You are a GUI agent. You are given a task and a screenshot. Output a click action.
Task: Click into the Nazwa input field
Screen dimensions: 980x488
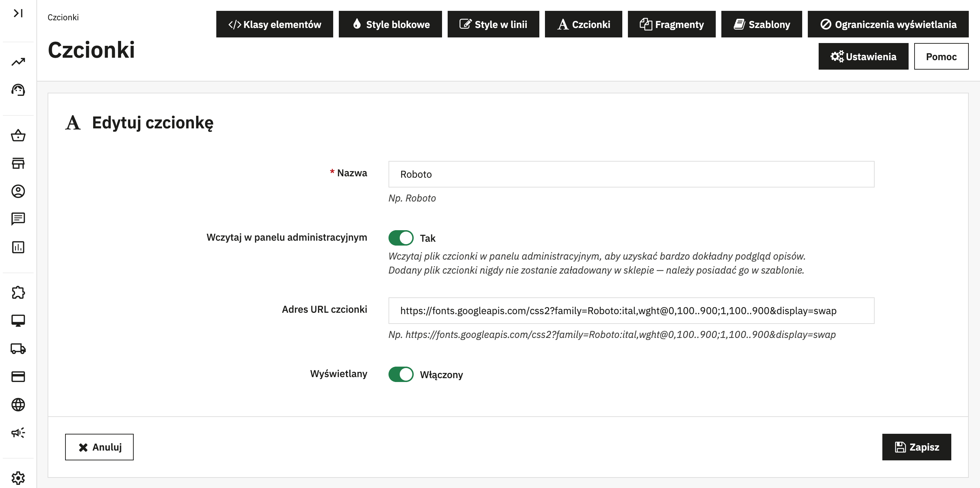coord(631,174)
